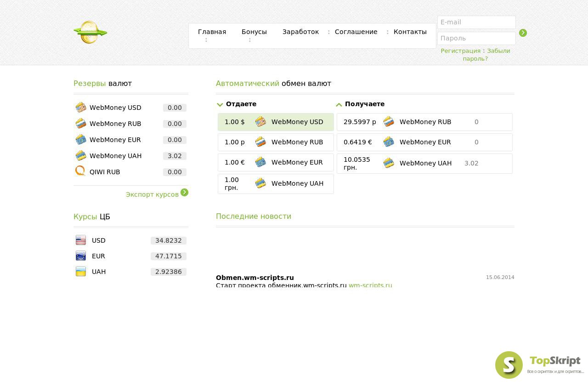Select give option 1.00 € WebMoney EUR
This screenshot has height=382, width=588.
tap(276, 162)
